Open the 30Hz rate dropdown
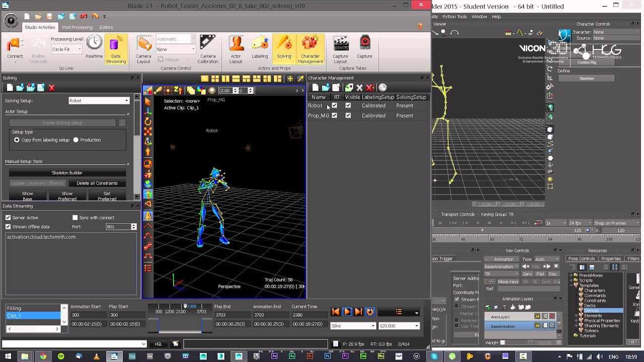The image size is (644, 362). (353, 326)
